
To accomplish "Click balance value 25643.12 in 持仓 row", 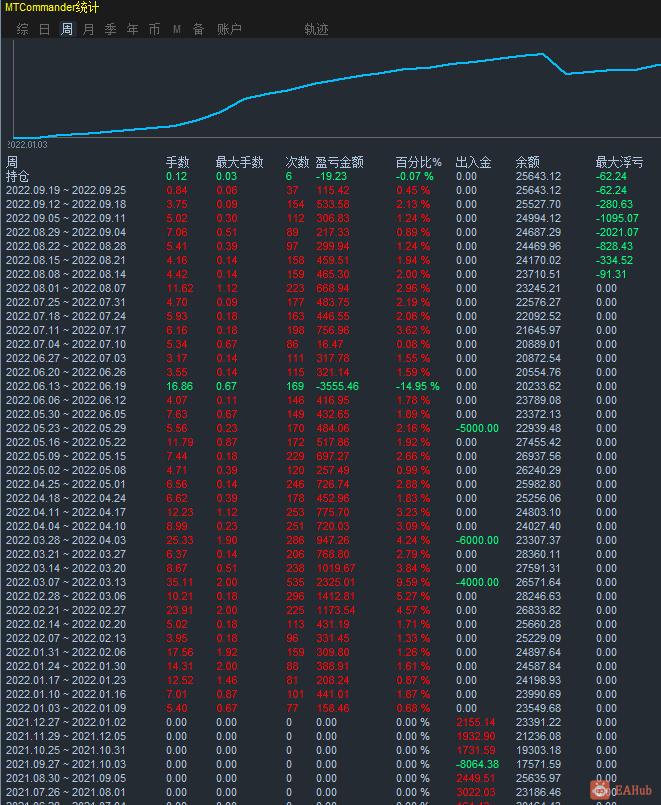I will (x=538, y=176).
